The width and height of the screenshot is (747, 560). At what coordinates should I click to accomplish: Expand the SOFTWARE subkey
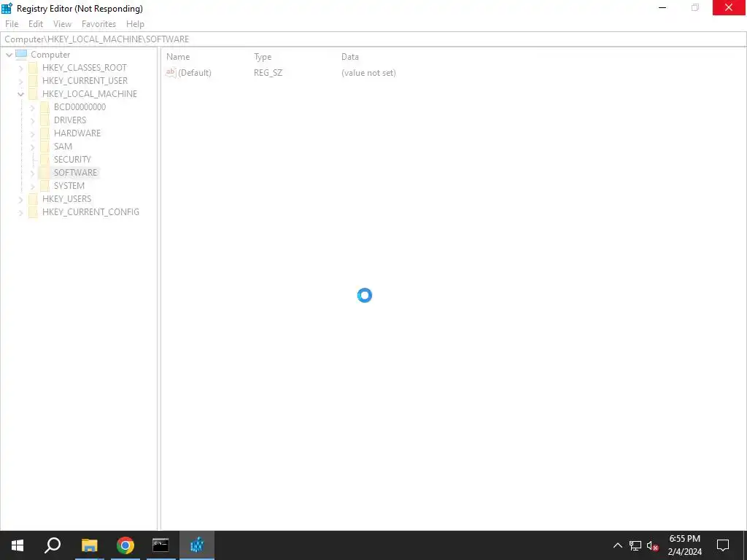32,173
